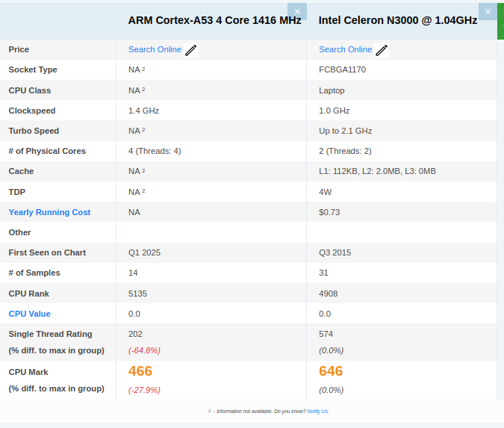Open the Yearly Running Cost link

click(x=49, y=212)
